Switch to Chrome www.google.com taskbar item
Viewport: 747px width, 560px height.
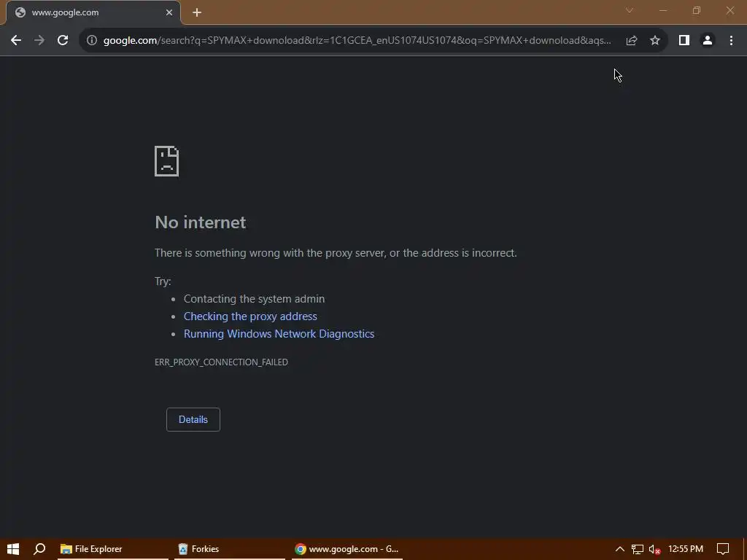(347, 549)
